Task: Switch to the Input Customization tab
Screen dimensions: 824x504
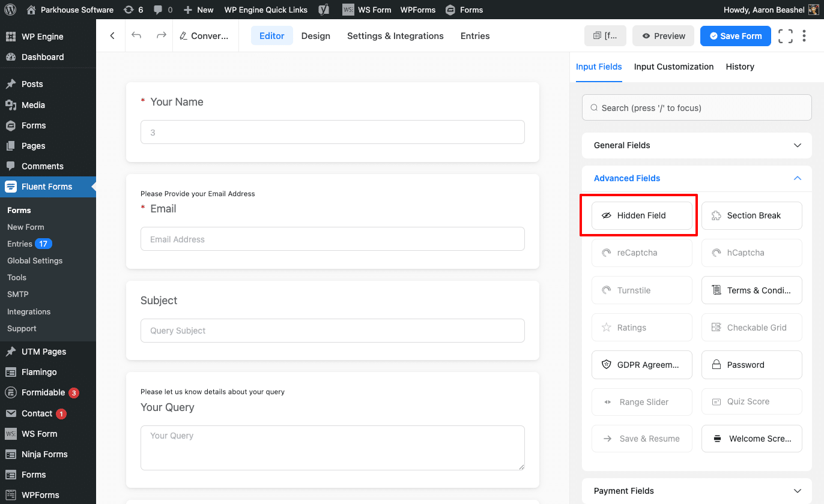Action: (x=673, y=67)
